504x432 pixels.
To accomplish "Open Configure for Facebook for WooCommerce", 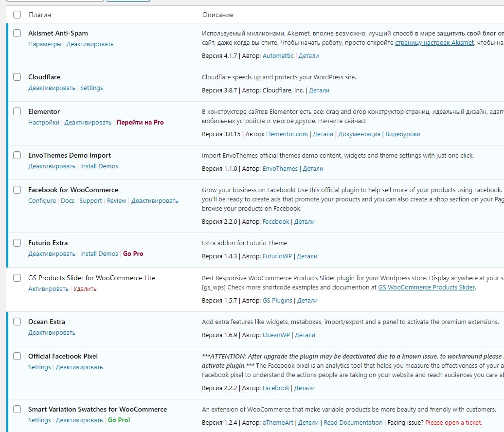I will (x=42, y=200).
